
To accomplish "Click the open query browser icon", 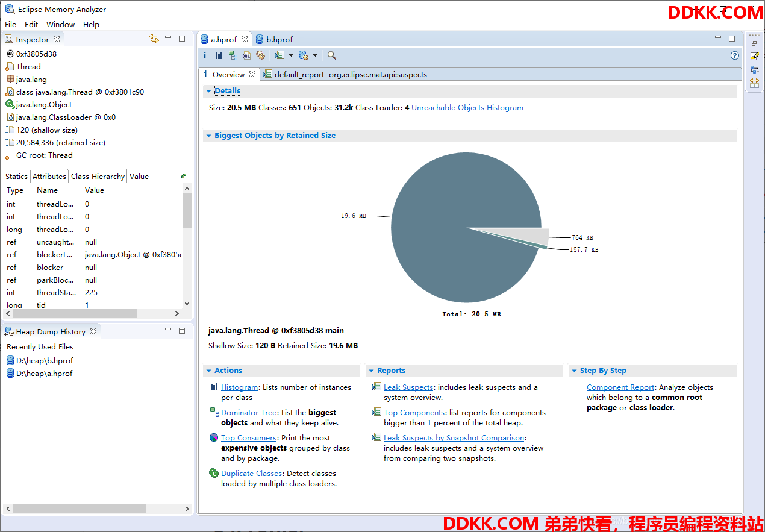I will click(304, 55).
